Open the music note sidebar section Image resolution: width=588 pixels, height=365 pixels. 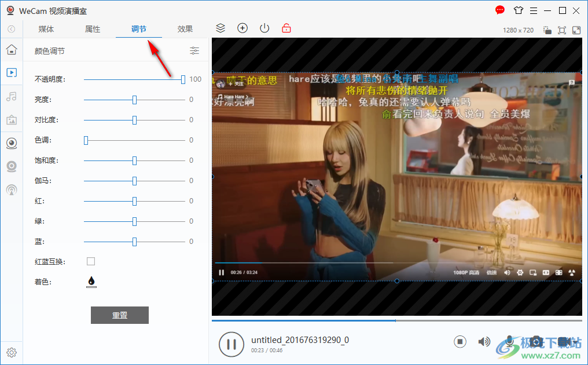tap(12, 97)
